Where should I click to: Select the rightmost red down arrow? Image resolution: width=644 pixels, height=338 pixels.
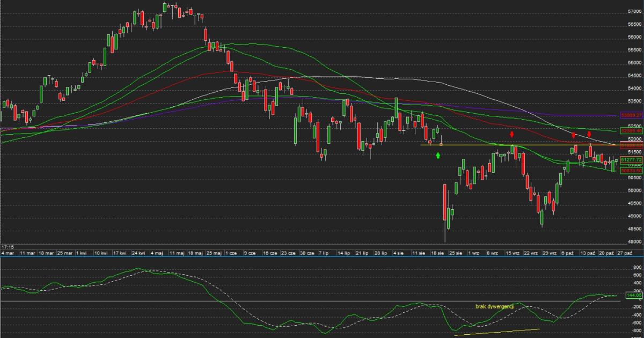click(589, 134)
